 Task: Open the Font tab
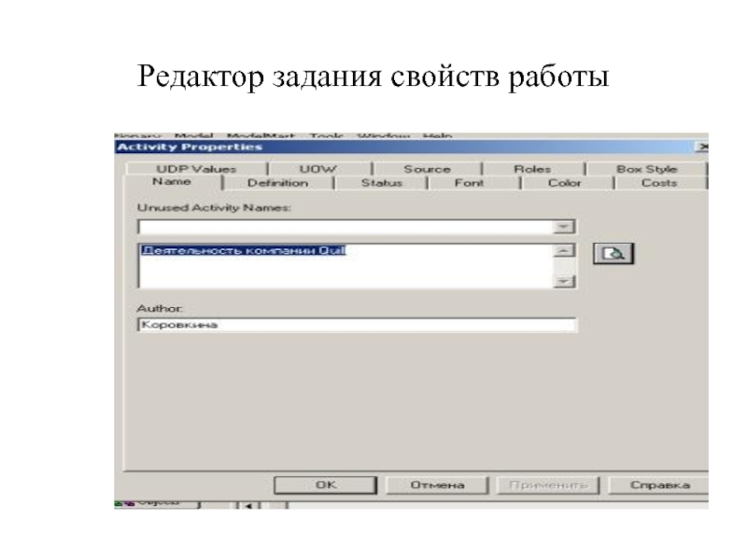(x=469, y=183)
